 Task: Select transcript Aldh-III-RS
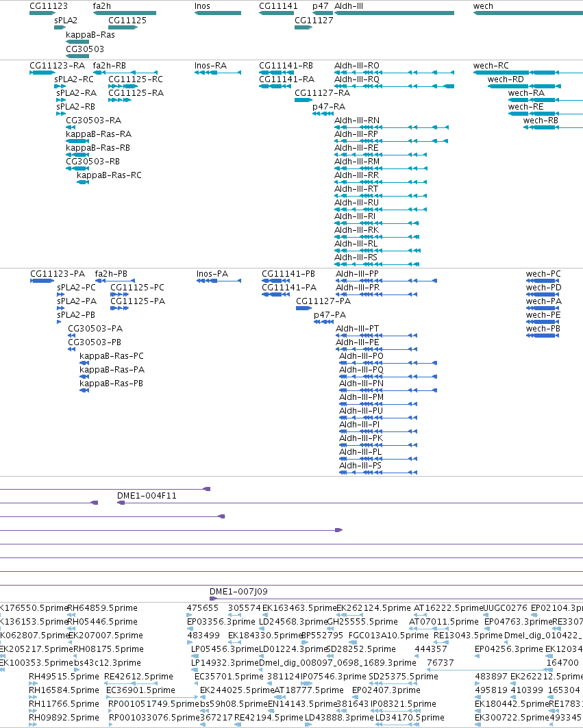coord(356,258)
